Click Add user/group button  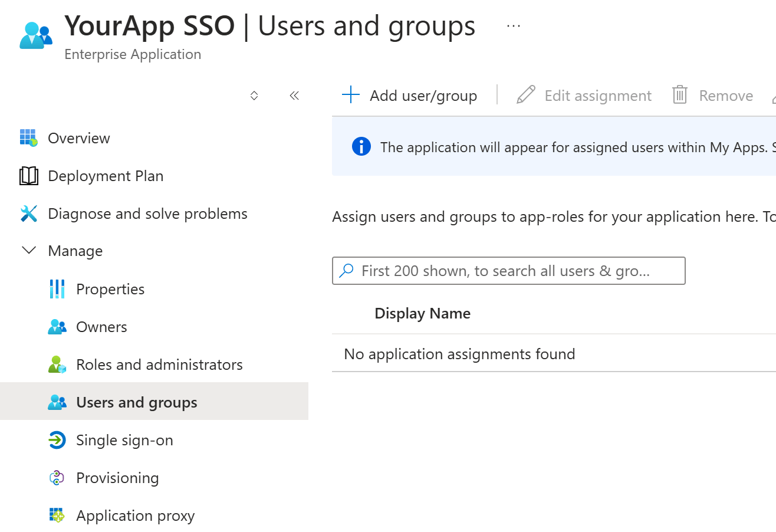(410, 96)
